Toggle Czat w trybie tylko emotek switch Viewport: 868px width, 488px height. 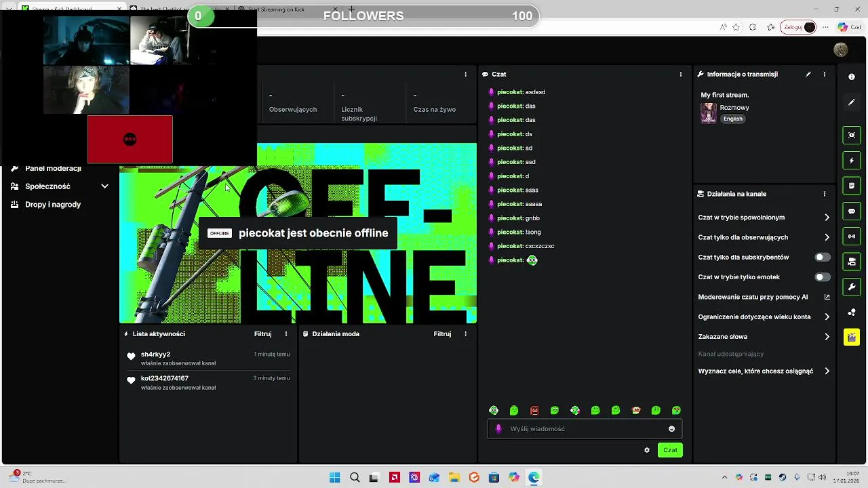point(822,277)
